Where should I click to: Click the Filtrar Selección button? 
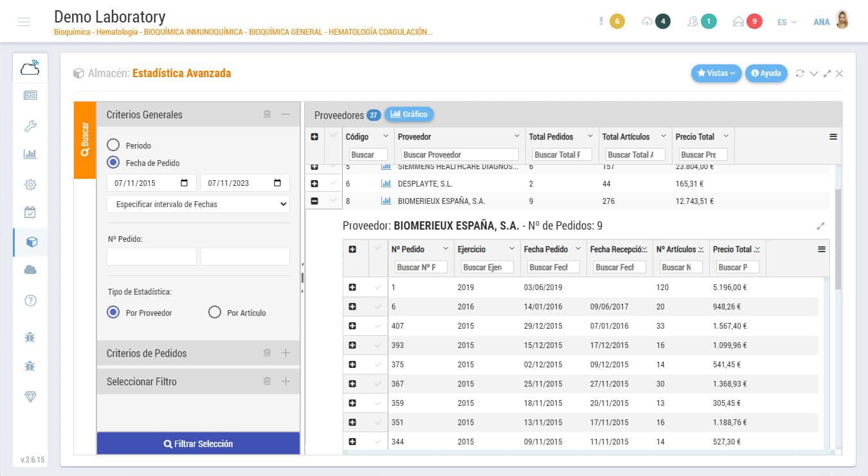(x=198, y=444)
